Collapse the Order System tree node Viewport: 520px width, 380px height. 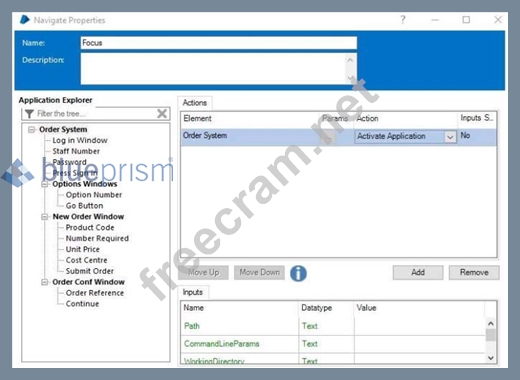point(31,129)
